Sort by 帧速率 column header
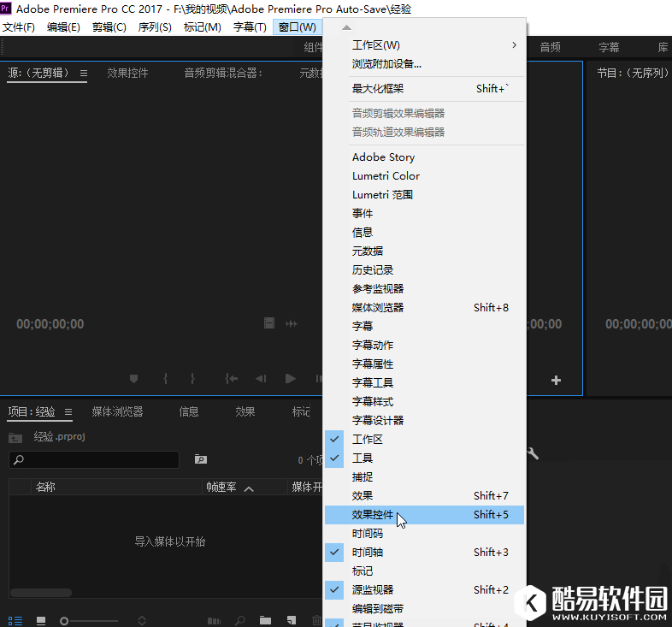The image size is (672, 627). (221, 488)
